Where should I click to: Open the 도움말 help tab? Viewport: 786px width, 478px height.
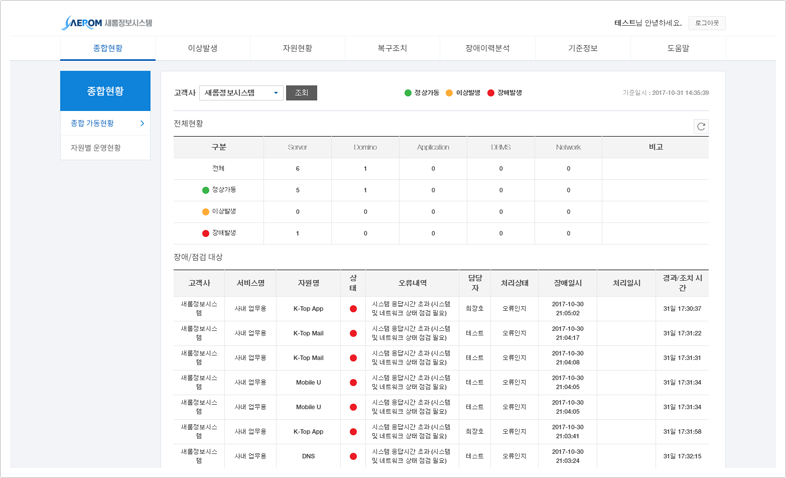click(x=677, y=48)
